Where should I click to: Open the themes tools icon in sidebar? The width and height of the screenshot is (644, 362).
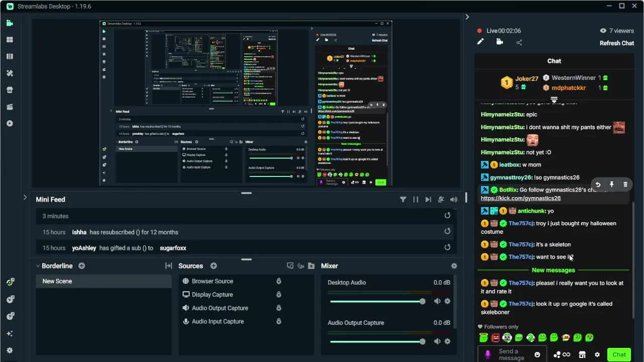point(10,73)
